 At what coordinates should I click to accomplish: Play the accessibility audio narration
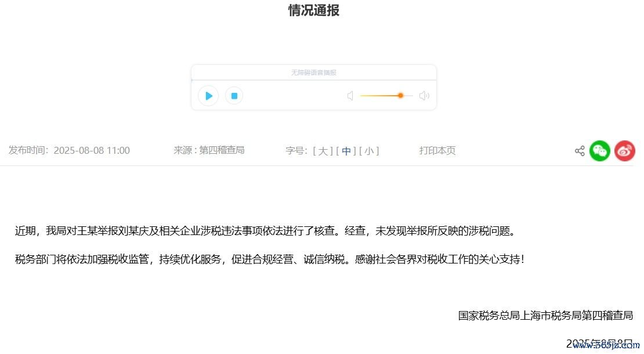click(x=208, y=96)
